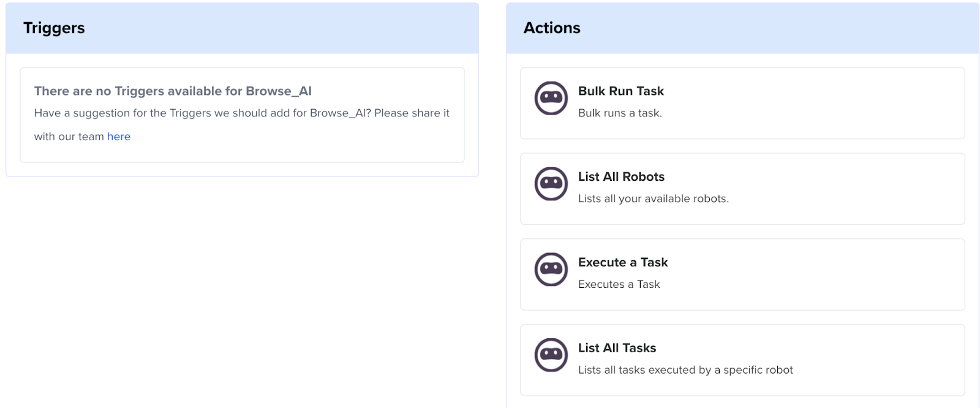Viewport: 980px width, 408px height.
Task: Click the Execute a Task robot icon
Action: click(551, 270)
